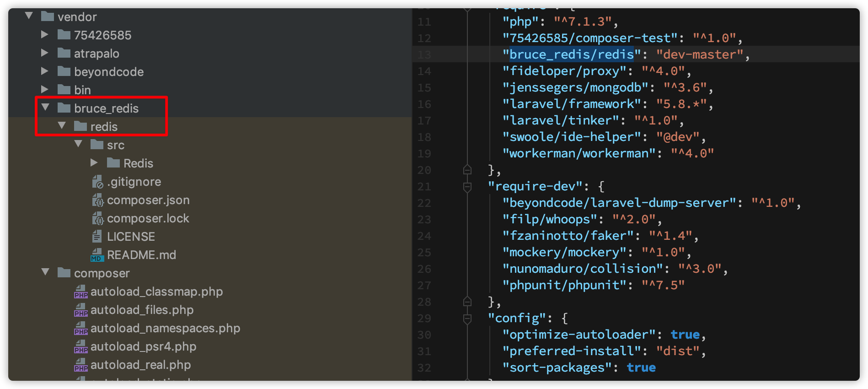
Task: Select the bruce_redis folder label
Action: coord(106,108)
